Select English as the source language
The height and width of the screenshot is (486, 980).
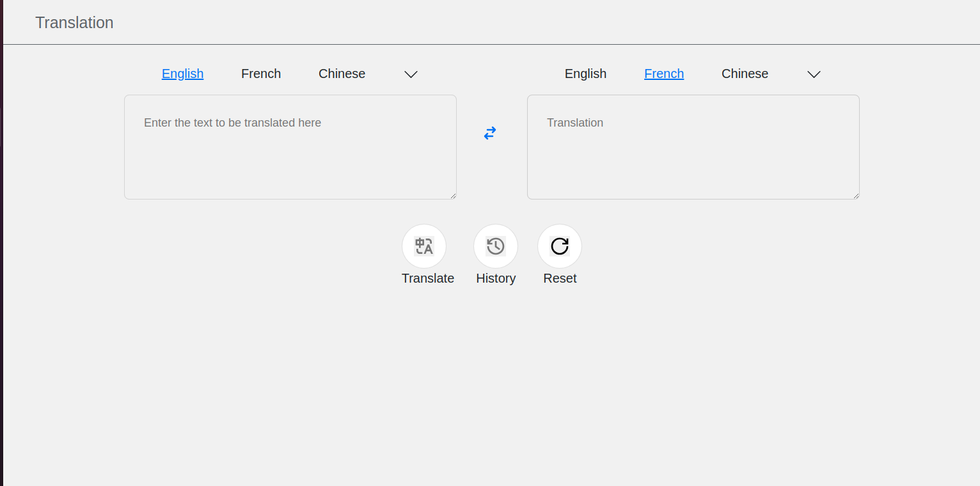click(x=182, y=74)
